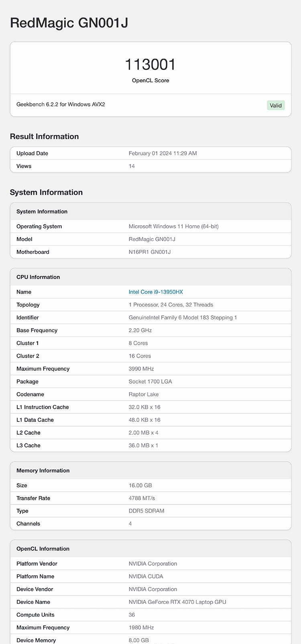Select the CPU Maximum Frequency value 3990 MHz
Viewport: 301px width, 644px height.
tap(141, 369)
